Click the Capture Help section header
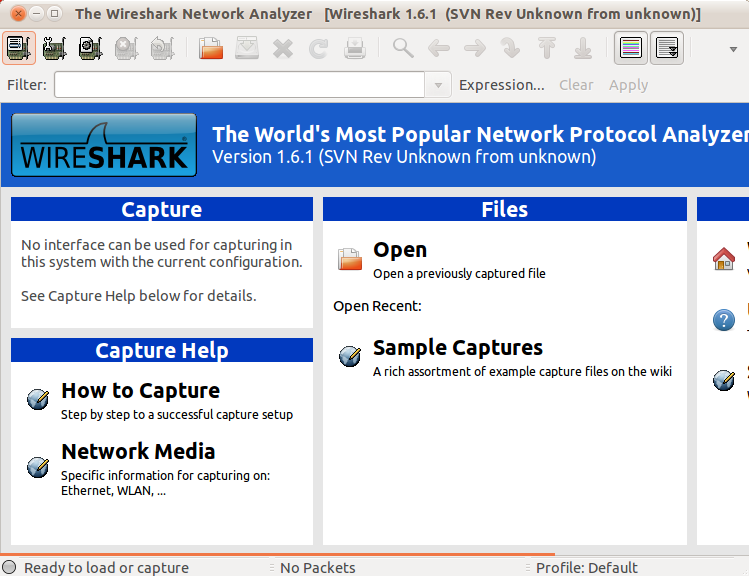The height and width of the screenshot is (576, 749). (162, 350)
